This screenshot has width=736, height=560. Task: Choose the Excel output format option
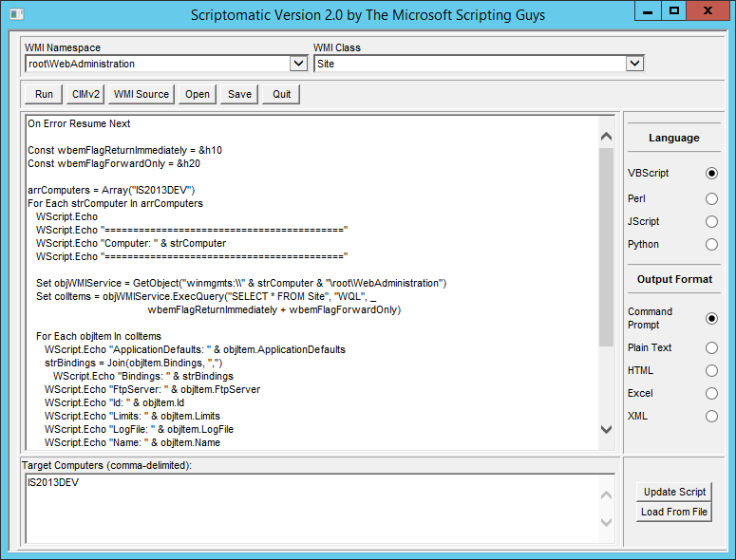[x=711, y=393]
